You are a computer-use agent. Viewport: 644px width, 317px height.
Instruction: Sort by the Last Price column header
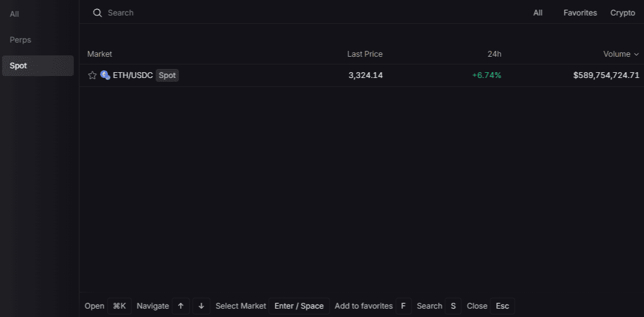point(365,54)
